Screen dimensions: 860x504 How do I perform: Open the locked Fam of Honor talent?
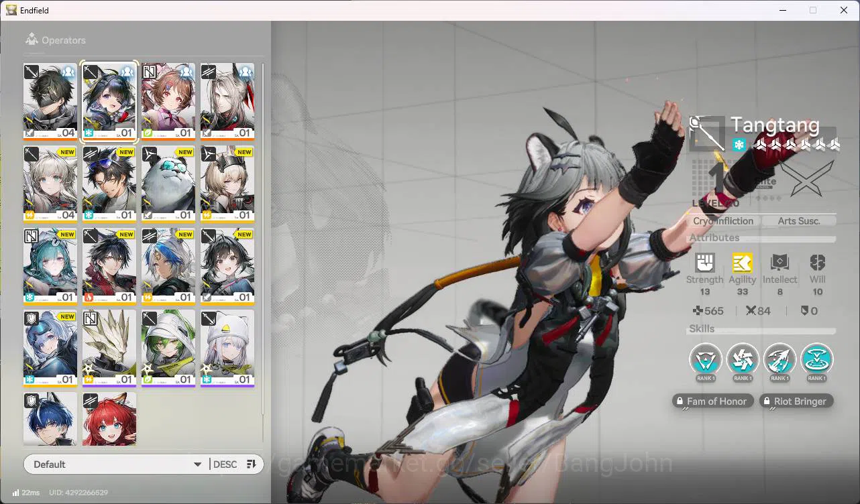pyautogui.click(x=712, y=401)
